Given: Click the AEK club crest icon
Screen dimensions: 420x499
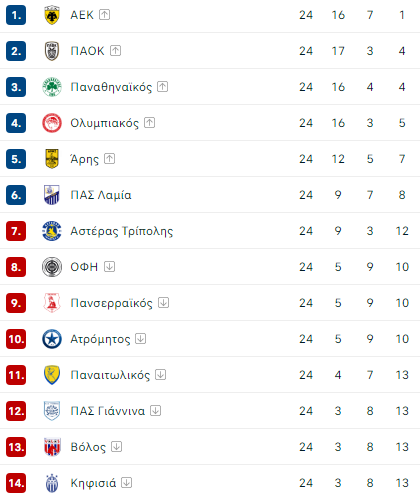Looking at the screenshot, I should (x=52, y=15).
